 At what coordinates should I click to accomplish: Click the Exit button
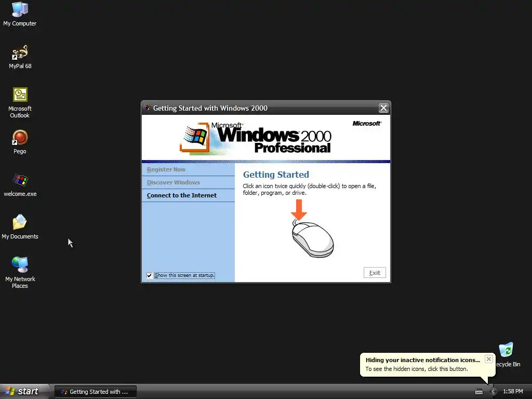click(375, 272)
